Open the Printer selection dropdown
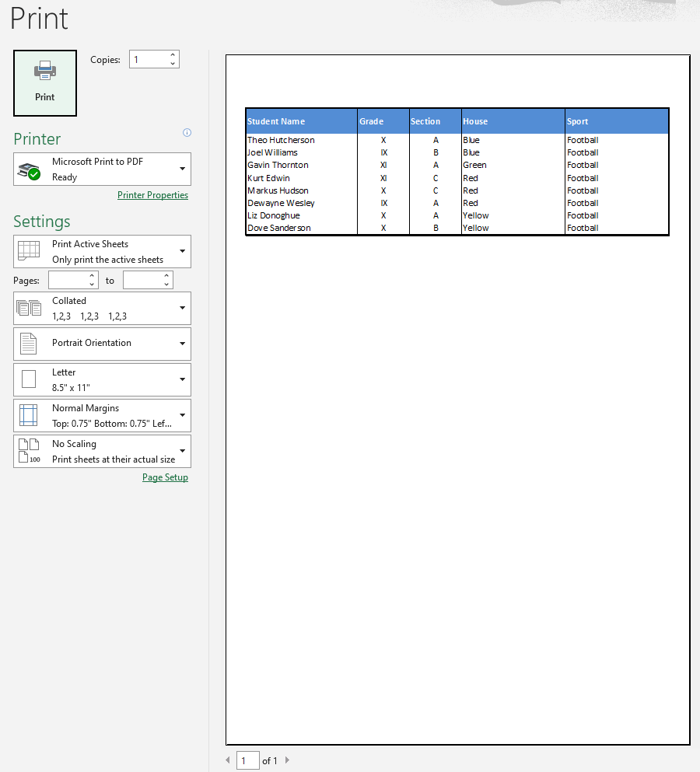The height and width of the screenshot is (772, 700). (184, 168)
